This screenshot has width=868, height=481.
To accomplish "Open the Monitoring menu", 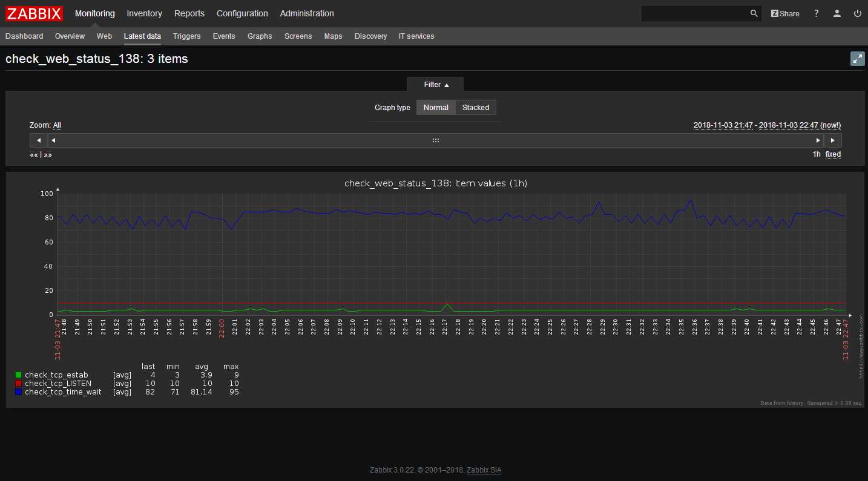I will pyautogui.click(x=95, y=13).
